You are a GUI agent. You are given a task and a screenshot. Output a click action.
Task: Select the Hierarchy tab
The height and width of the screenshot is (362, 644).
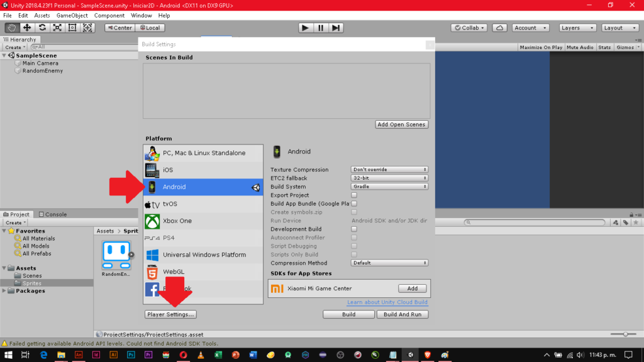[19, 40]
